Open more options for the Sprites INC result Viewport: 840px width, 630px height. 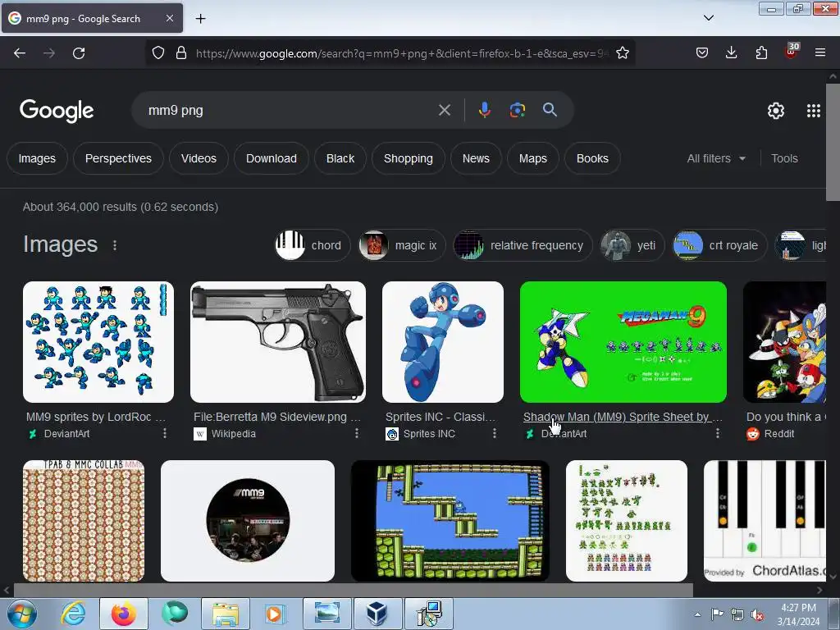(494, 433)
